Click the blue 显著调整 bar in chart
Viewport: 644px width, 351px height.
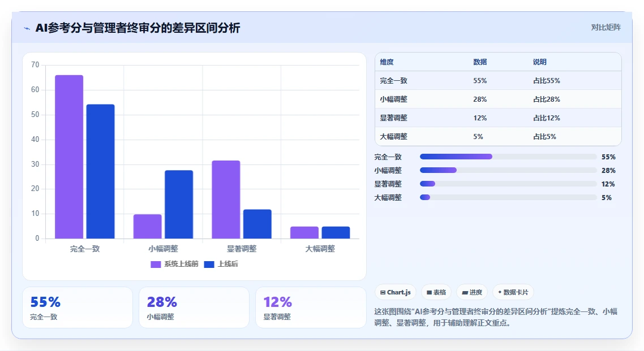coord(257,224)
